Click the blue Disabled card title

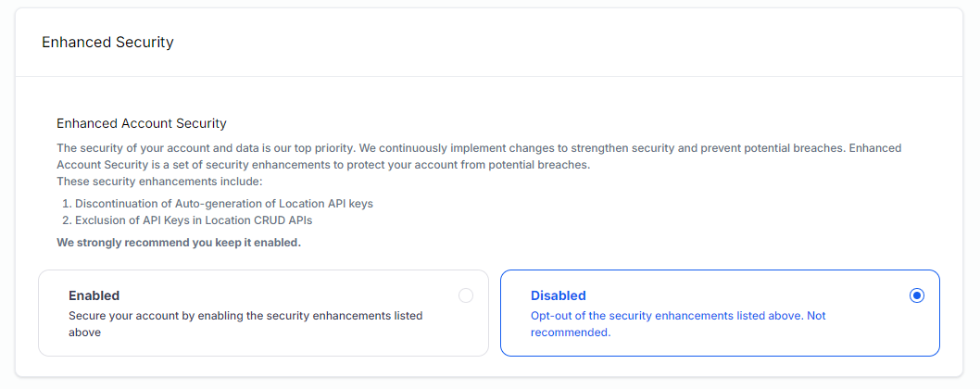559,295
